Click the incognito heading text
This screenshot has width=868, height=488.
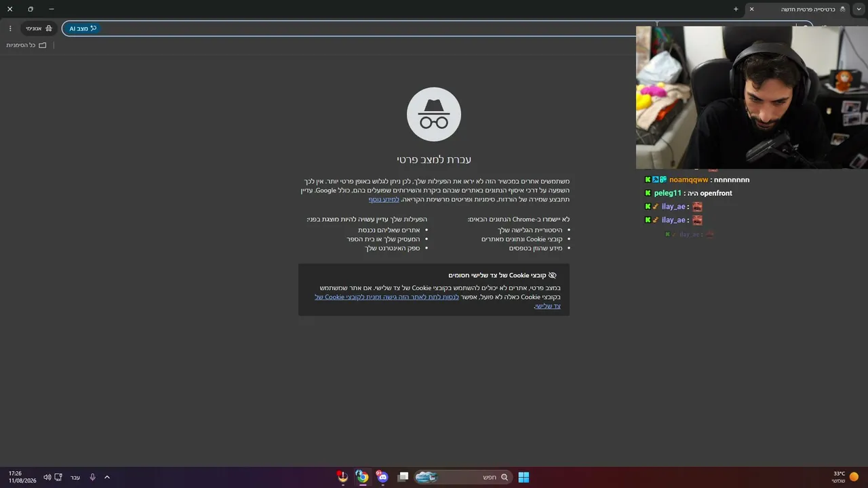coord(434,159)
